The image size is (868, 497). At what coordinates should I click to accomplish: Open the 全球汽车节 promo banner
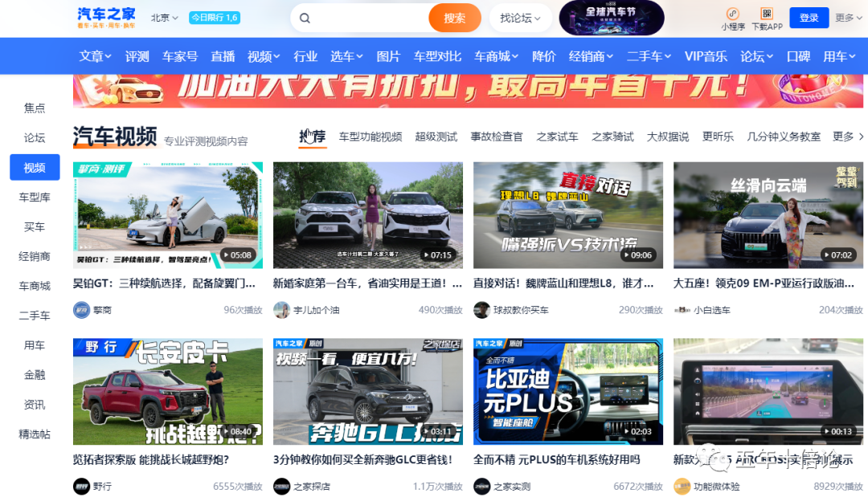(x=612, y=18)
